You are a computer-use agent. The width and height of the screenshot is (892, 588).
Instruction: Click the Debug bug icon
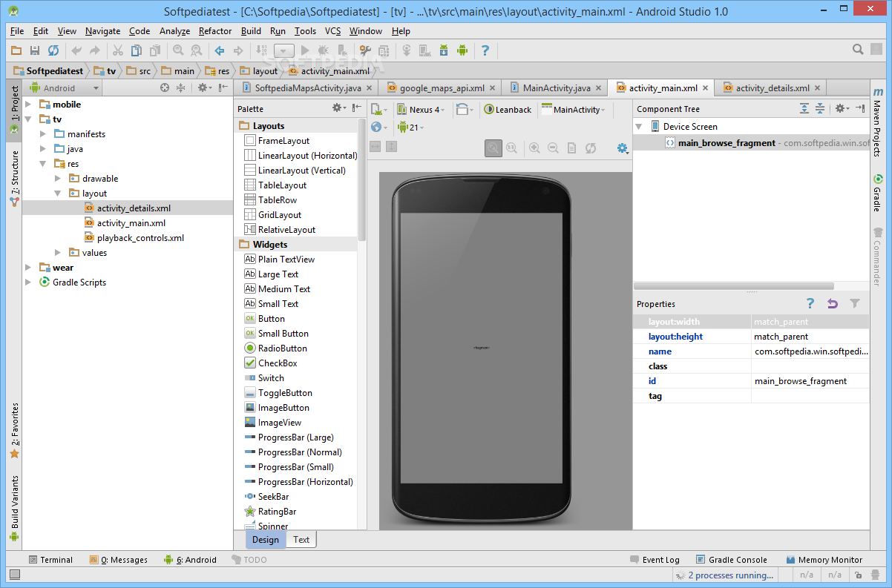click(324, 50)
